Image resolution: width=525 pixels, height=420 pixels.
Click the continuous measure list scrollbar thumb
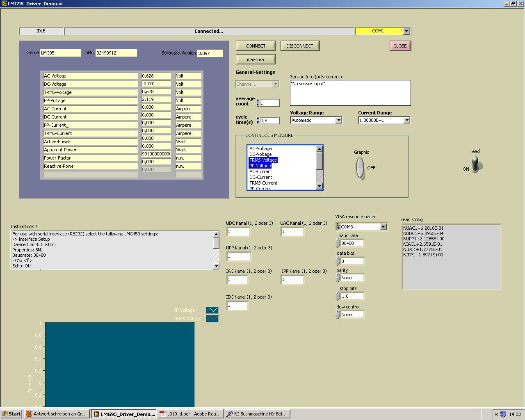tap(320, 161)
